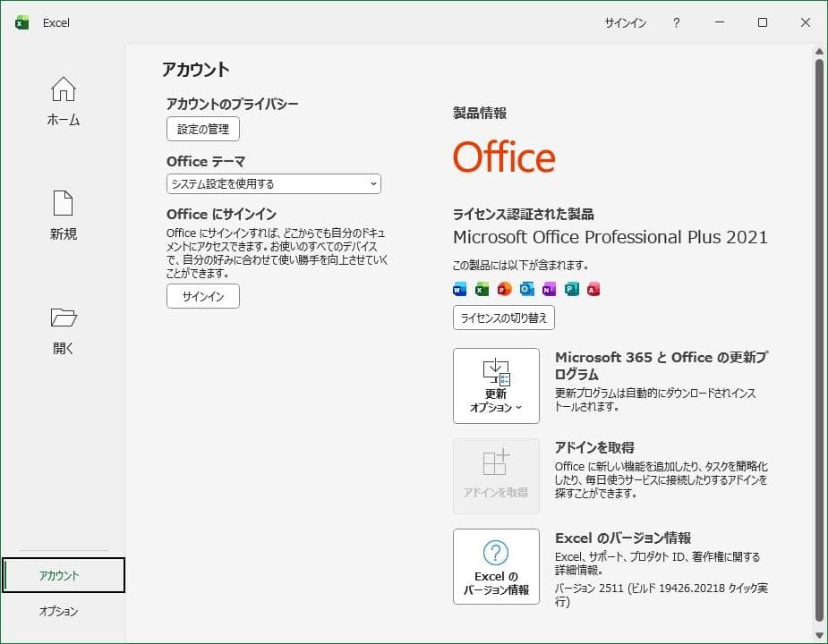Click the Access icon in product list
This screenshot has height=644, width=828.
click(593, 289)
